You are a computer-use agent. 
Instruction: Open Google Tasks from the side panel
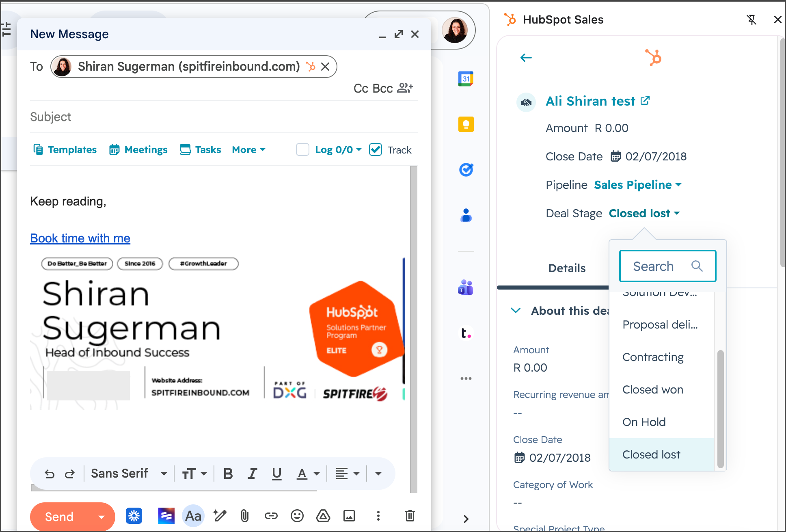coord(466,169)
